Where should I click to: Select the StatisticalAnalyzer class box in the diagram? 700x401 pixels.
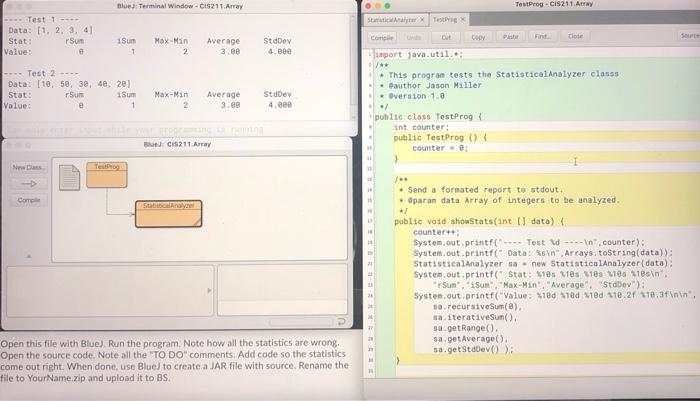tap(168, 214)
